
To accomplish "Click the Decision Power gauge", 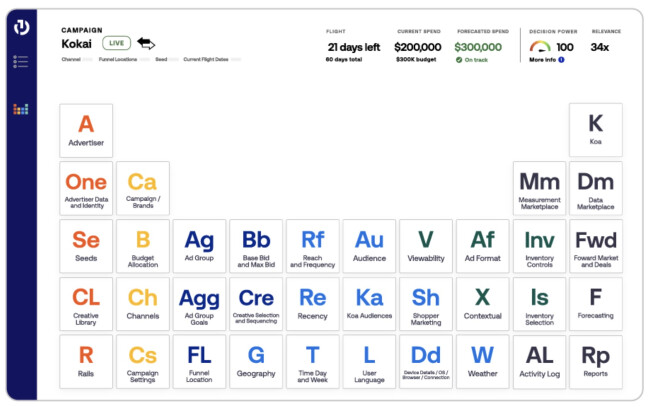I will tap(540, 46).
